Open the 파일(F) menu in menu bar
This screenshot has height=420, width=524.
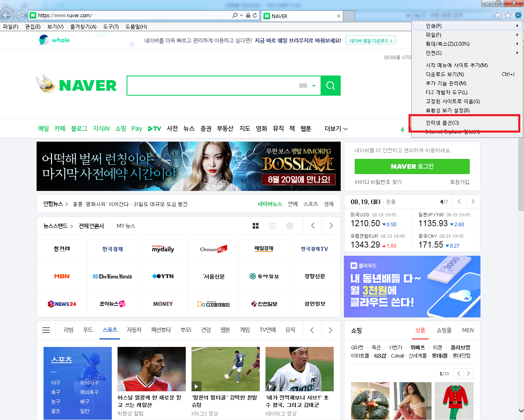click(11, 27)
